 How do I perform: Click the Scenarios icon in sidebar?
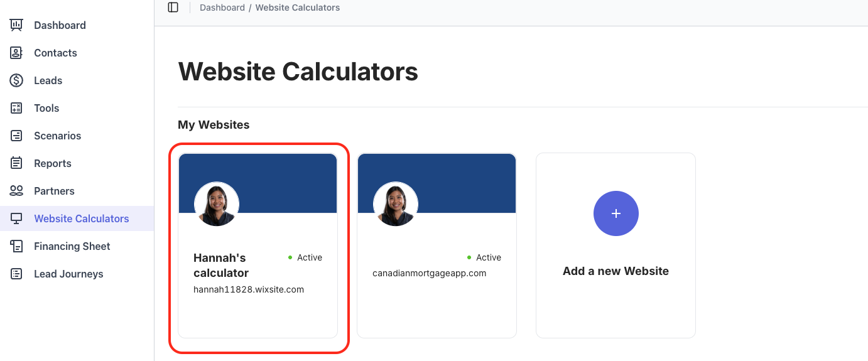point(17,136)
